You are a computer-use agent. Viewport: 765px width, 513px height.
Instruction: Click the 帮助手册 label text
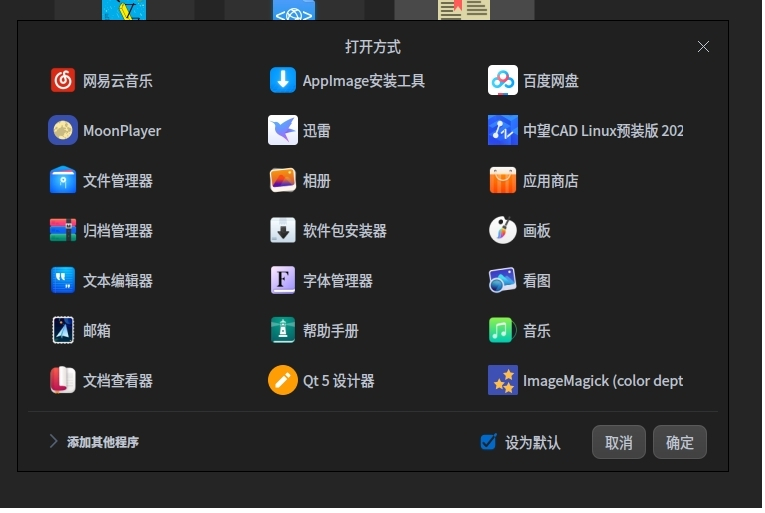point(331,331)
